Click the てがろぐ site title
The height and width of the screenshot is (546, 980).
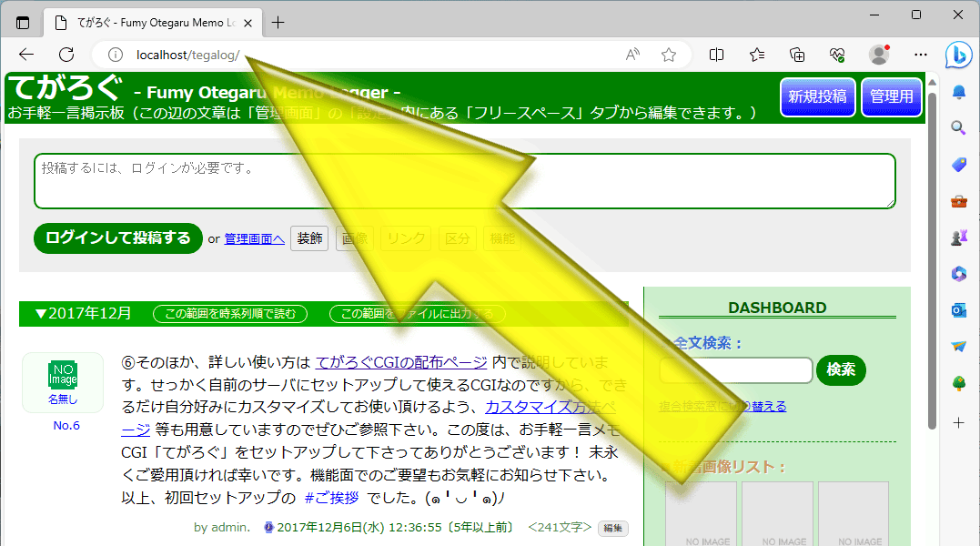pyautogui.click(x=66, y=87)
